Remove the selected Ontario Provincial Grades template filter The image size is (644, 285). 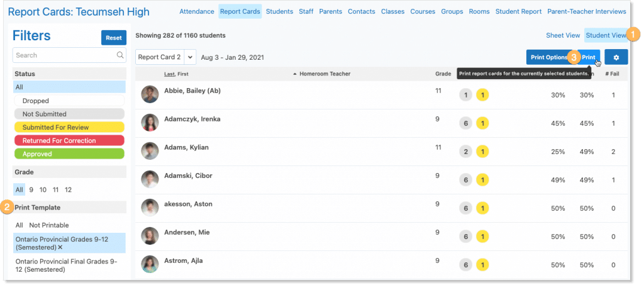(x=60, y=248)
